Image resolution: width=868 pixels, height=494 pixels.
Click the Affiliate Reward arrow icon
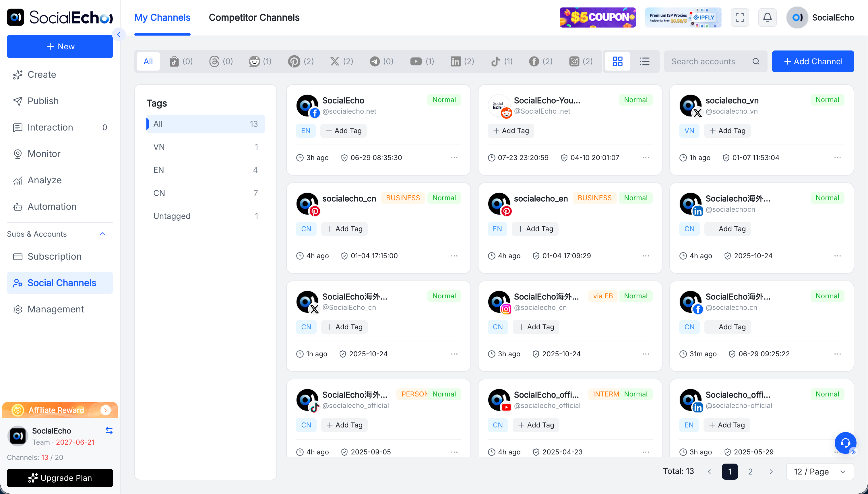[x=106, y=410]
